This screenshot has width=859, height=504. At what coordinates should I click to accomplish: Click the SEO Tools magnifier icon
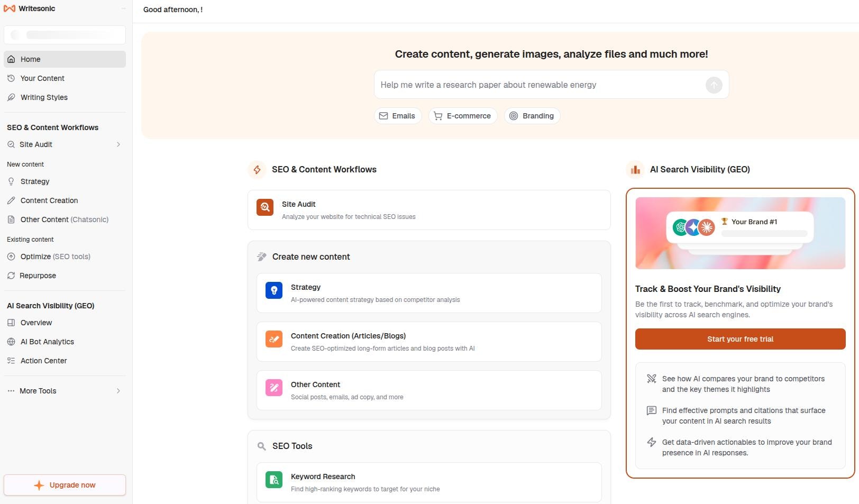pos(261,446)
